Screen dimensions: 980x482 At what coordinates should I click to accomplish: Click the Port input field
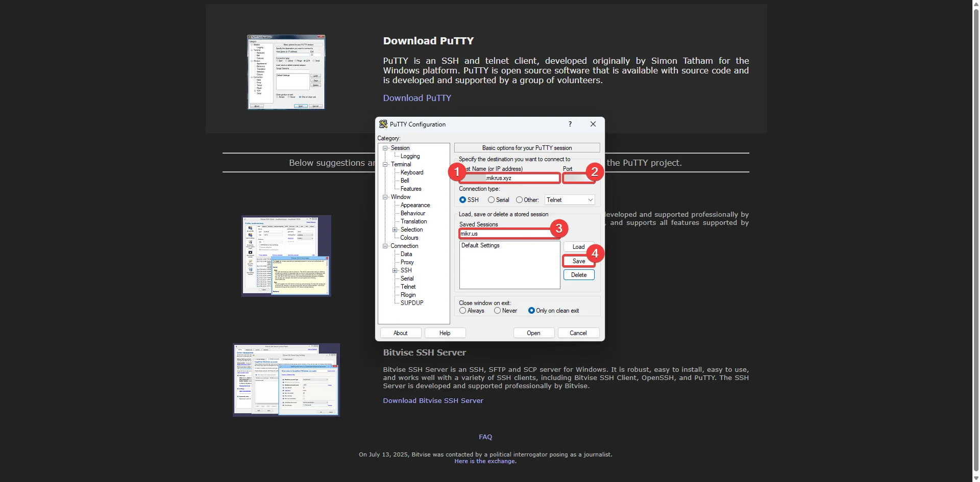pyautogui.click(x=579, y=178)
